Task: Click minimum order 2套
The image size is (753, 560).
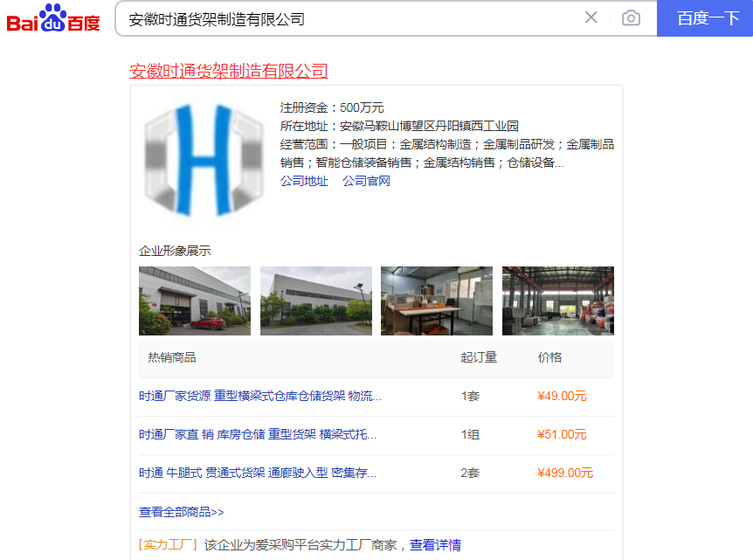Action: click(471, 473)
